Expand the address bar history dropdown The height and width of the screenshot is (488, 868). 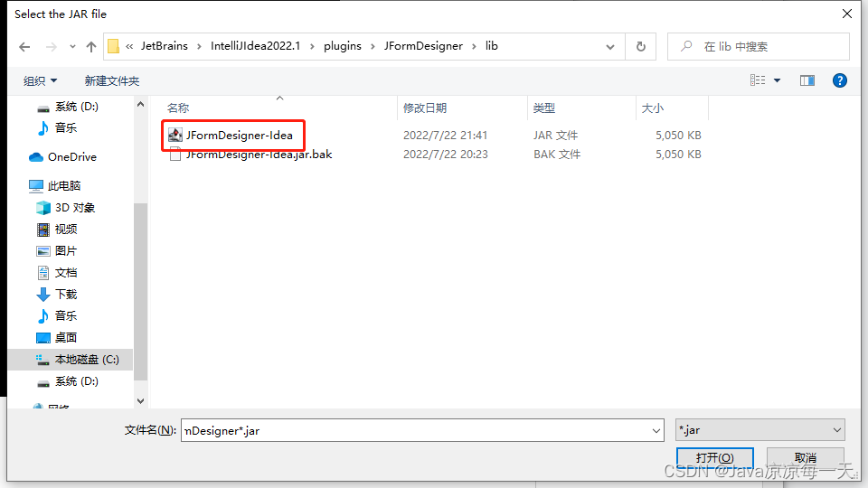(x=610, y=47)
